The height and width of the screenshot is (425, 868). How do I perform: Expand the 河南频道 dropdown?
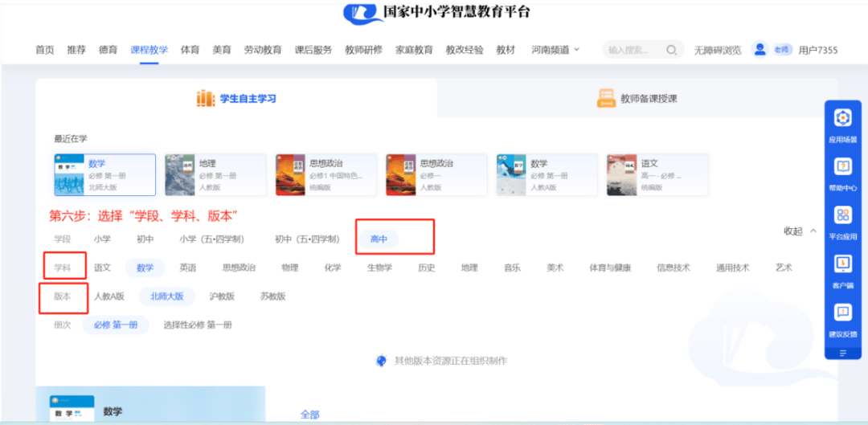point(555,50)
